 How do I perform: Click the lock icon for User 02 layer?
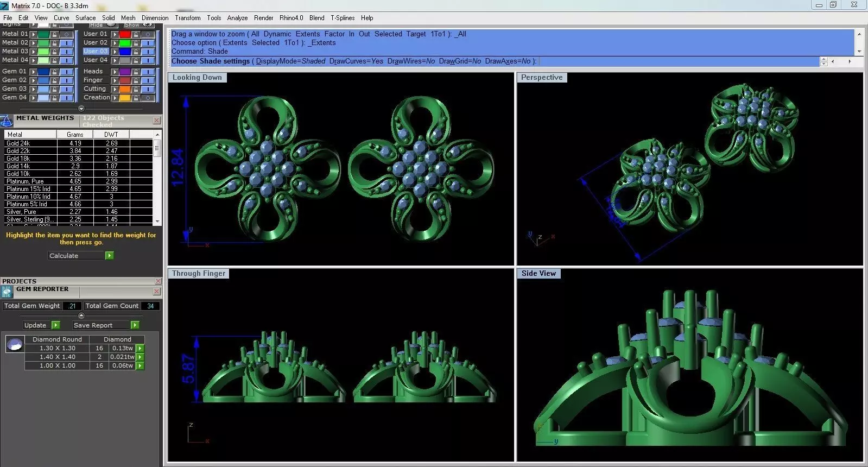(x=136, y=43)
